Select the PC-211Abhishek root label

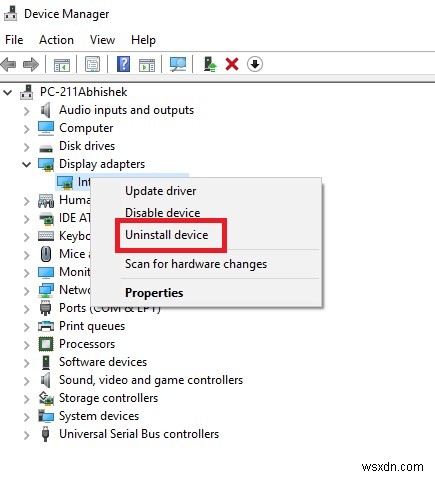(84, 92)
